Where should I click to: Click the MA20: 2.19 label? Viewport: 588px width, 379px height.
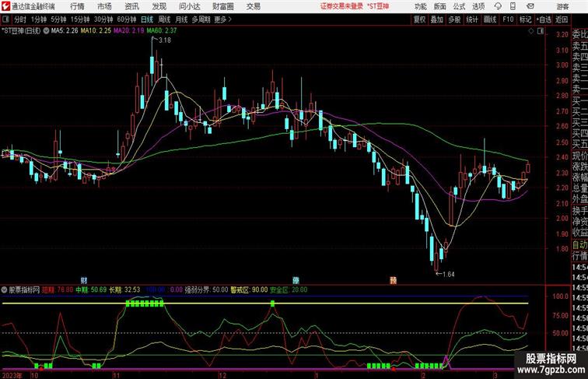pos(129,31)
